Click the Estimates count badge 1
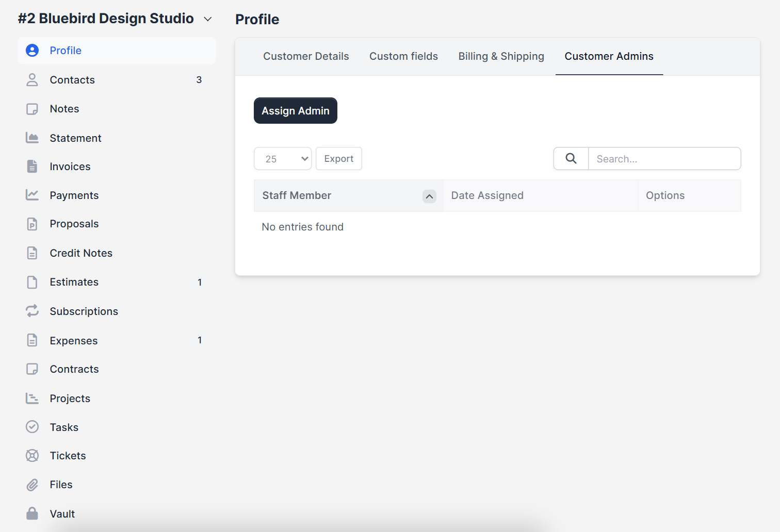The height and width of the screenshot is (532, 780). tap(200, 282)
